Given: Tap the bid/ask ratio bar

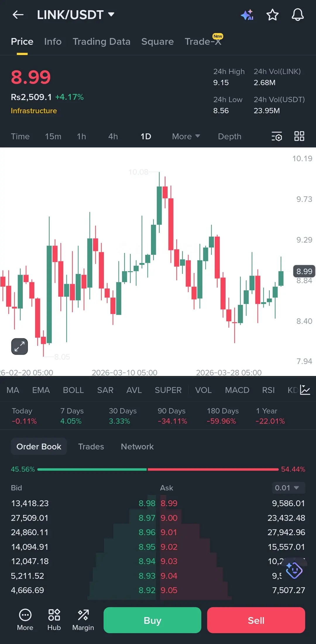Looking at the screenshot, I should click(158, 469).
